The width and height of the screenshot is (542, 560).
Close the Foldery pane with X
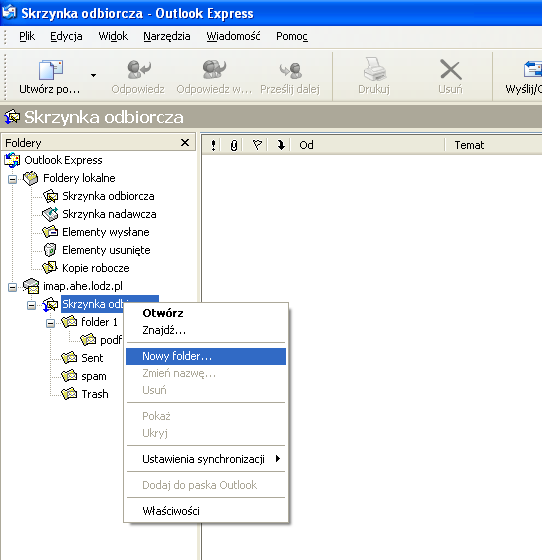[x=185, y=143]
